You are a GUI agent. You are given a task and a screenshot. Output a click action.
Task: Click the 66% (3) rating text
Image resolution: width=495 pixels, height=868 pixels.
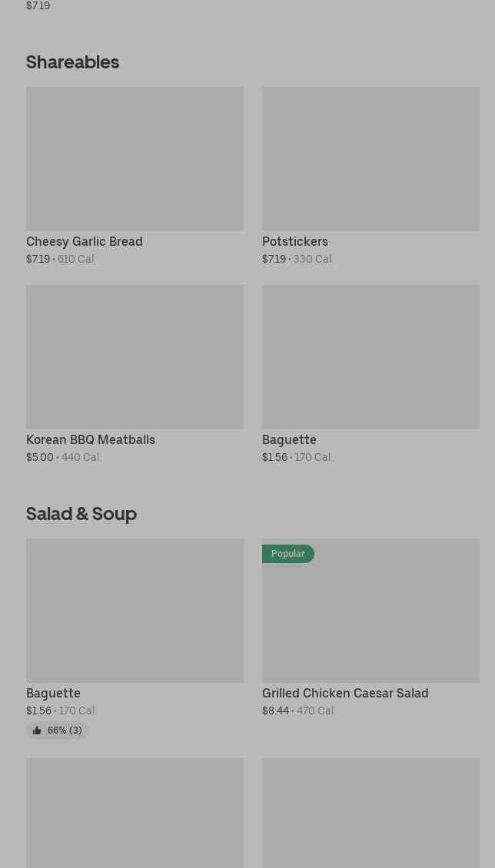pyautogui.click(x=65, y=731)
